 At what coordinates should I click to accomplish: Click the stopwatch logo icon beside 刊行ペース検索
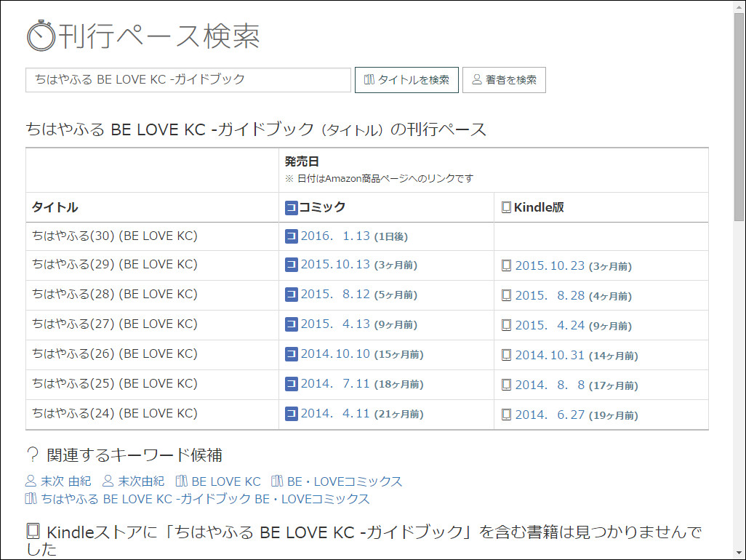pos(41,36)
